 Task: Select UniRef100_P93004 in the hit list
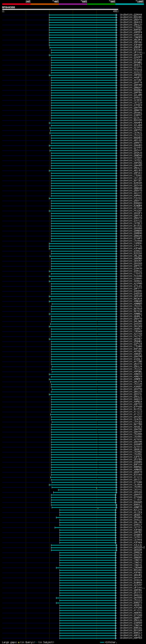click(131, 70)
